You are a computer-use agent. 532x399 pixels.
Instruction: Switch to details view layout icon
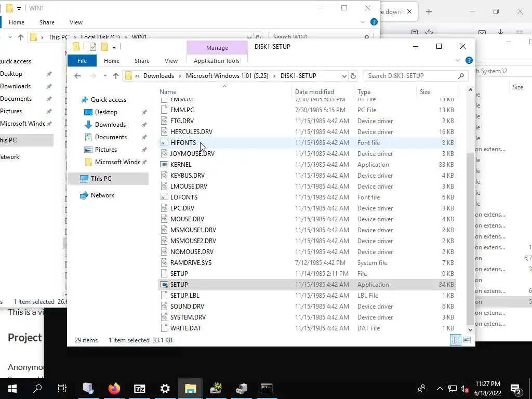point(456,340)
